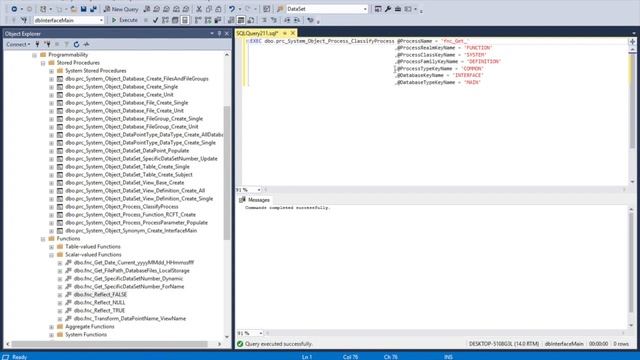
Task: Open the Toolbox icon in toolbar
Action: pyautogui.click(x=398, y=9)
